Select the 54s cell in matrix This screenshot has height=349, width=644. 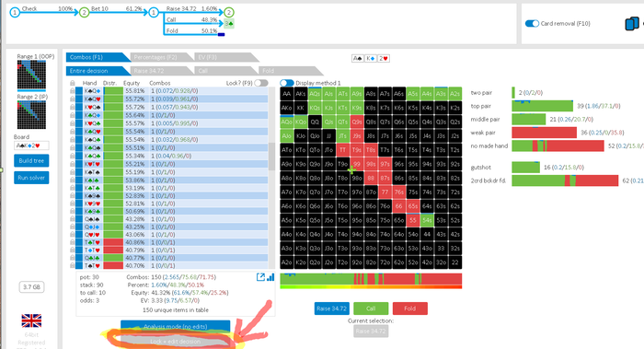click(427, 220)
